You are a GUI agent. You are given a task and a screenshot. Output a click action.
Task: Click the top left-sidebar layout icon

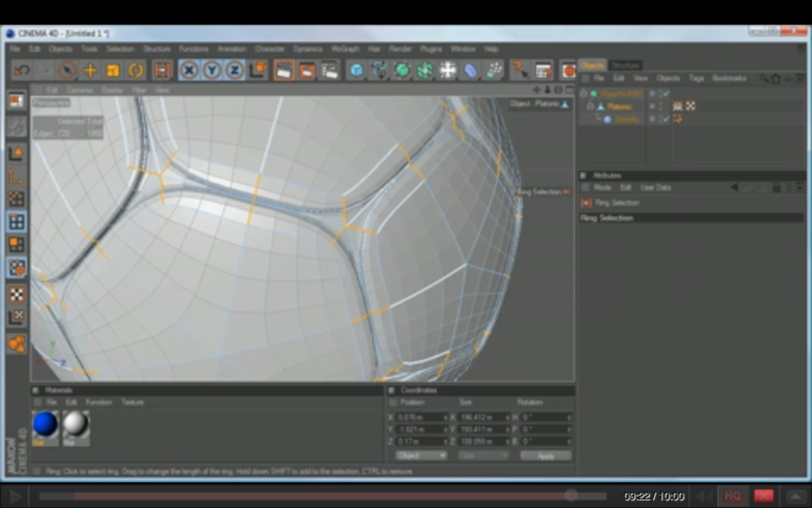coord(16,101)
